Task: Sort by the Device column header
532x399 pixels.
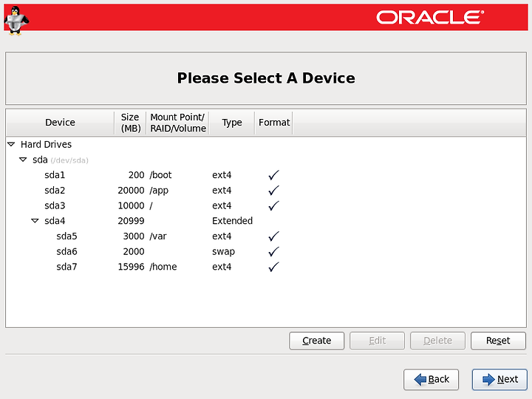Action: (60, 123)
